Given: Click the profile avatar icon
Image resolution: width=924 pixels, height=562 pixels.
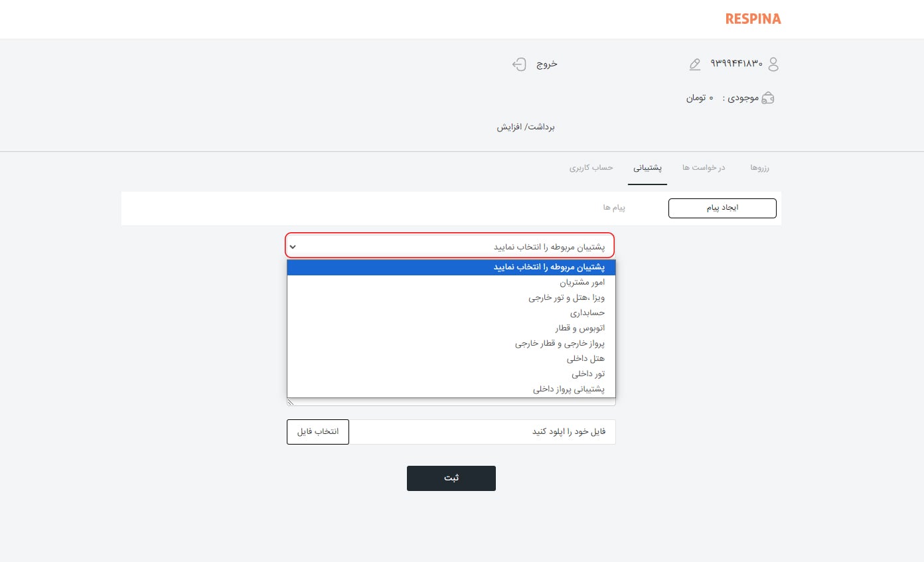Looking at the screenshot, I should (x=773, y=64).
